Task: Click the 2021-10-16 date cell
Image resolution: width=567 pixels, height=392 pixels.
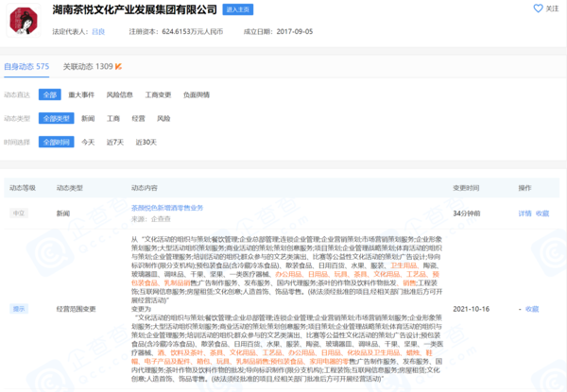Action: click(x=472, y=309)
